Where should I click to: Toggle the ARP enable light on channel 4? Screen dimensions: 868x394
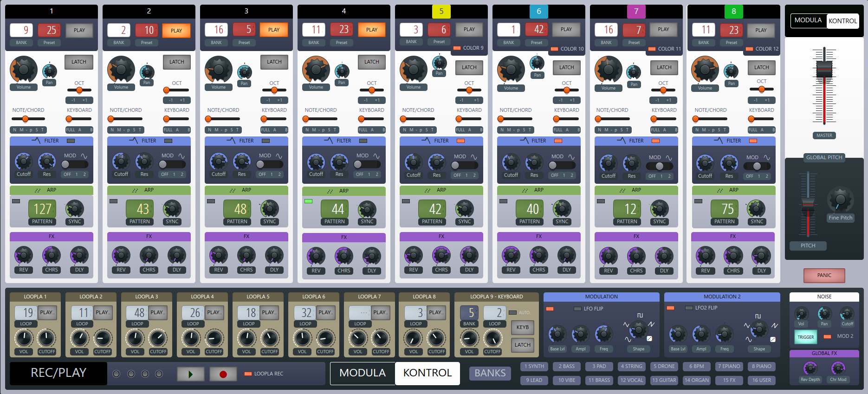pos(308,201)
